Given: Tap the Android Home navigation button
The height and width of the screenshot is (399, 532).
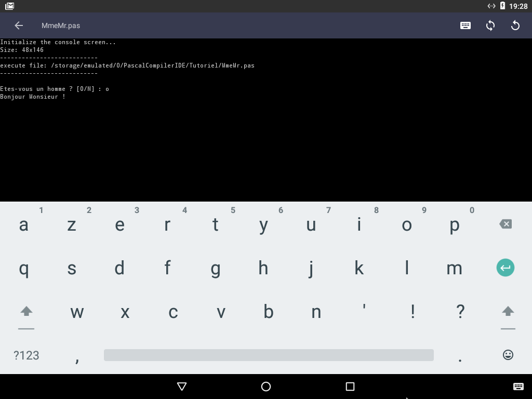Looking at the screenshot, I should click(266, 387).
